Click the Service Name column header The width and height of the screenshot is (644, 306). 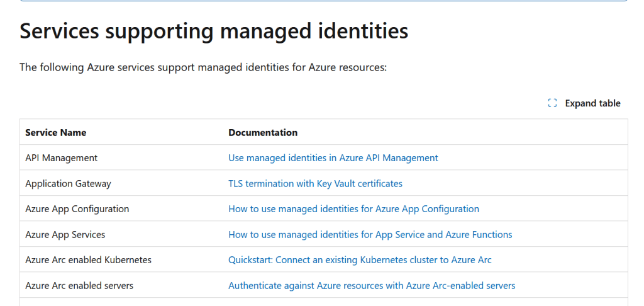(56, 132)
